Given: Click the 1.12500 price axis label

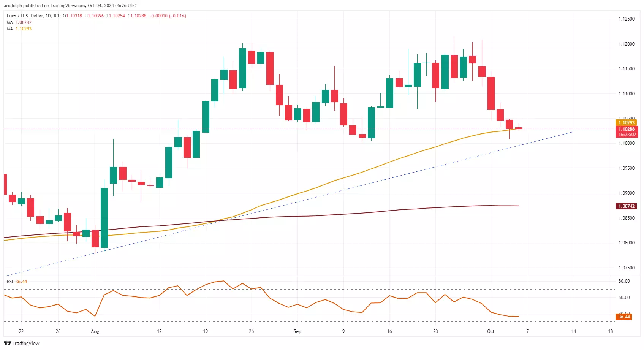Looking at the screenshot, I should pos(627,19).
